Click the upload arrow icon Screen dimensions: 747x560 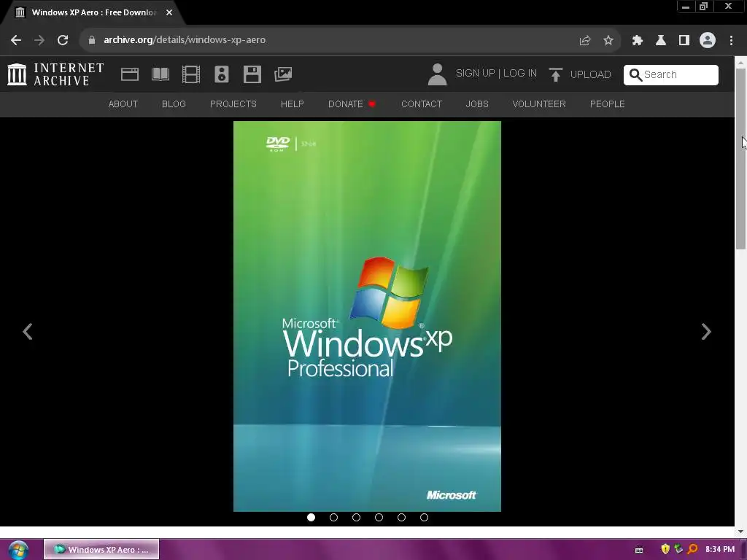(x=555, y=75)
